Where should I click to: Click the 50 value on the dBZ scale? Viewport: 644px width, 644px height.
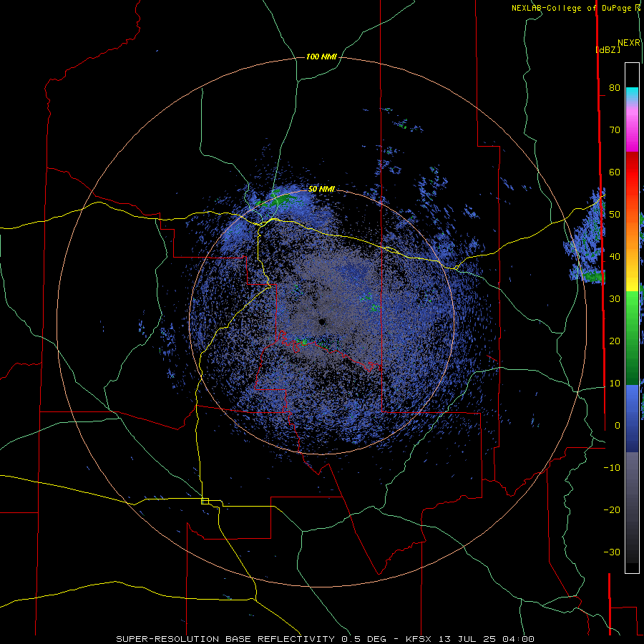coord(615,215)
